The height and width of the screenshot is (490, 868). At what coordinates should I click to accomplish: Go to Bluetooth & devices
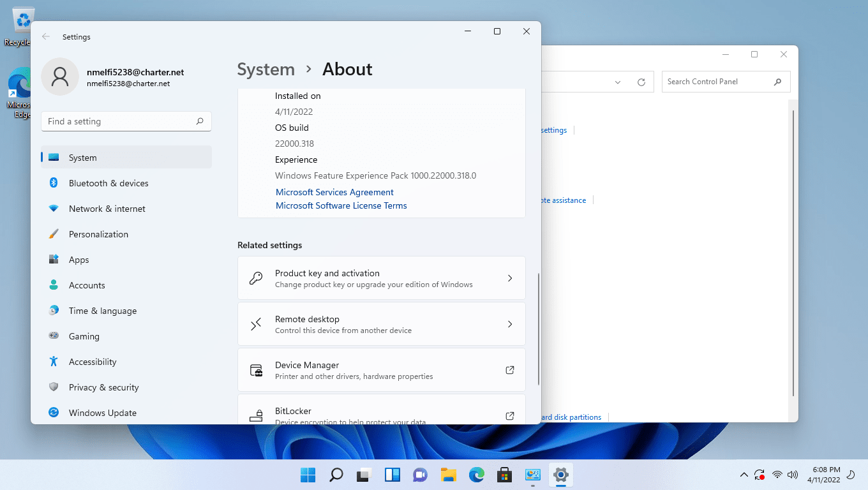point(126,183)
